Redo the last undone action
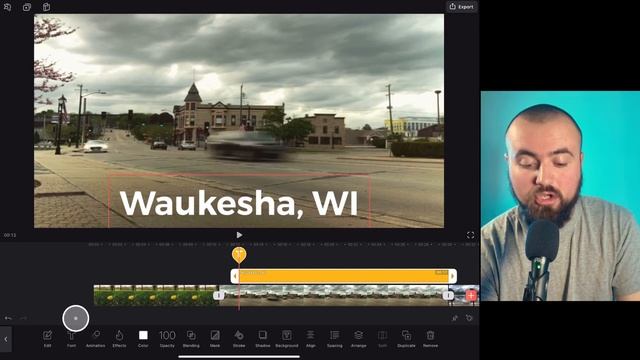640x360 pixels. (24, 318)
